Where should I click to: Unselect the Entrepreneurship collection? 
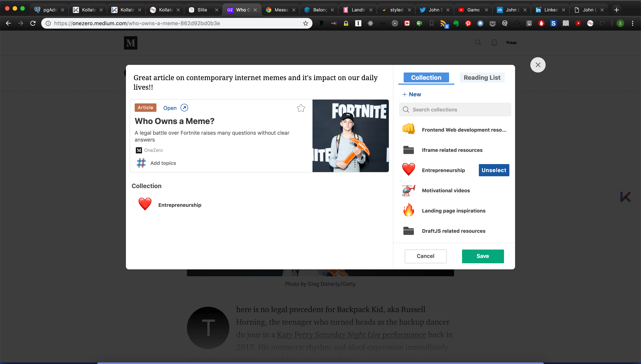tap(494, 170)
